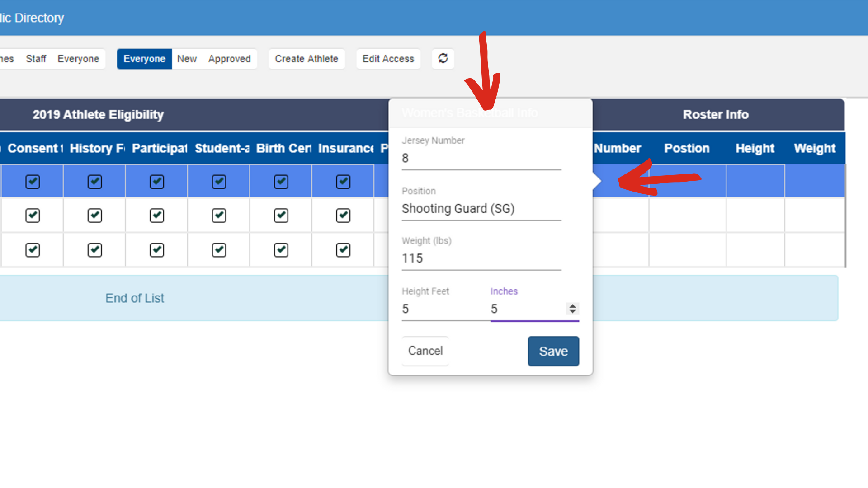868x488 pixels.
Task: Click the Height Feet input field
Action: click(x=443, y=309)
